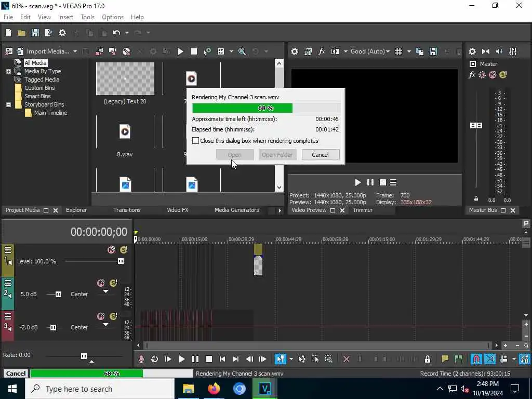Click timeline Play button in transport bar
The width and height of the screenshot is (532, 399).
pyautogui.click(x=181, y=359)
